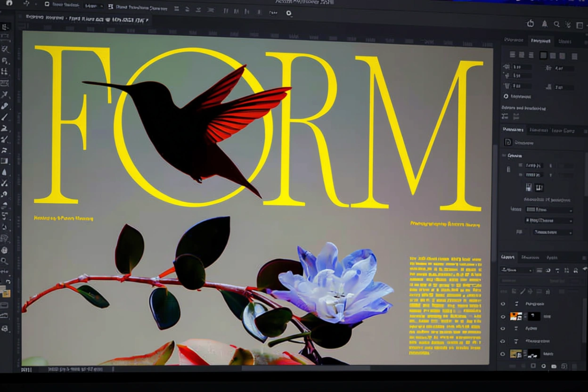This screenshot has height=392, width=588.
Task: Click the share icon beside the bell
Action: pyautogui.click(x=531, y=24)
